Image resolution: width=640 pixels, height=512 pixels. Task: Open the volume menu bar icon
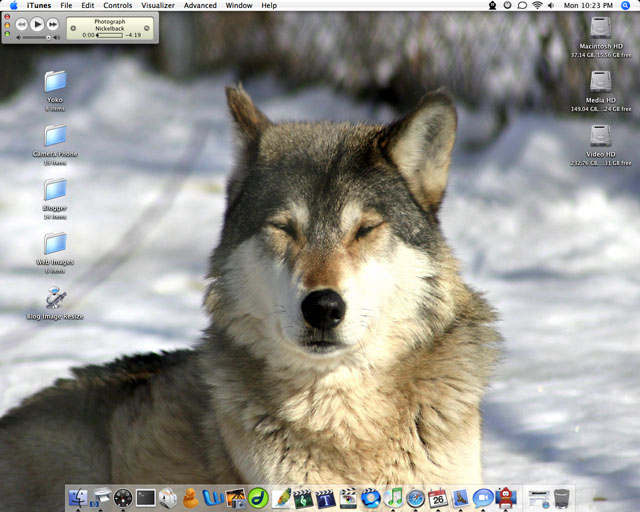pyautogui.click(x=551, y=5)
